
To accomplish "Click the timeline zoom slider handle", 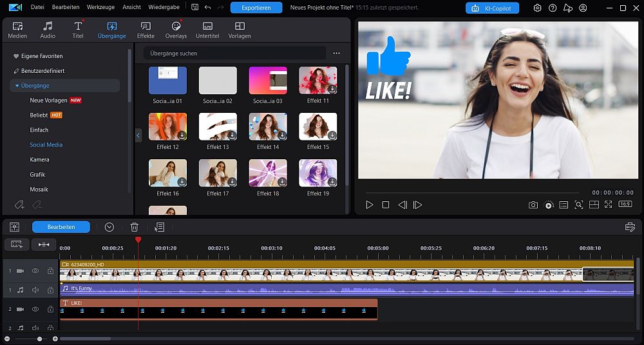I will 39,339.
